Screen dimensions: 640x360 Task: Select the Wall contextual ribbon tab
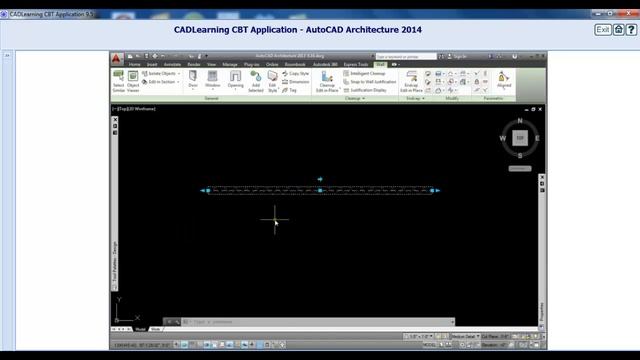[380, 64]
